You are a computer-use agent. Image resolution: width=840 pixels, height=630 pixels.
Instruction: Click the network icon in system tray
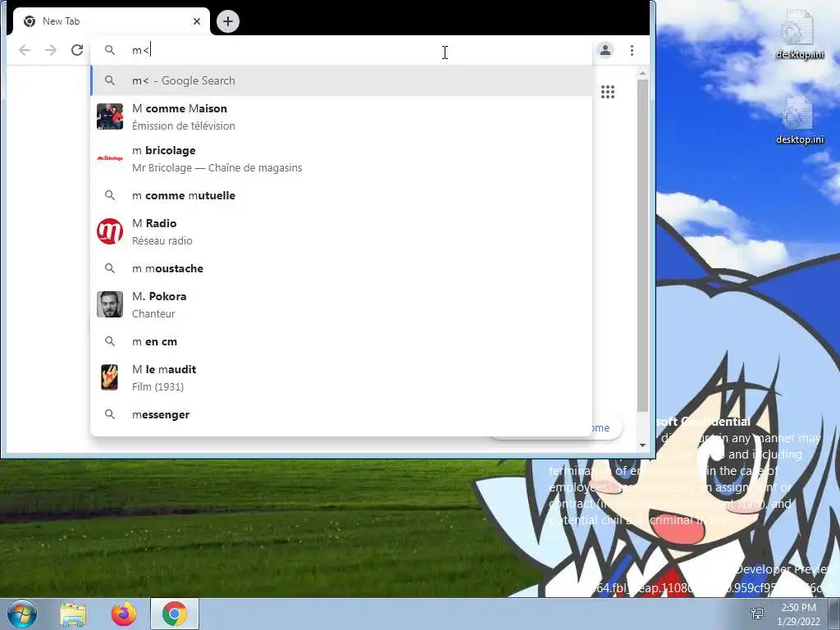point(757,614)
